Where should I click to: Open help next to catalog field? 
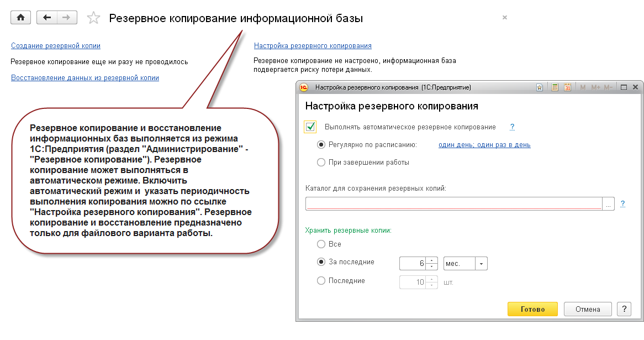point(622,203)
